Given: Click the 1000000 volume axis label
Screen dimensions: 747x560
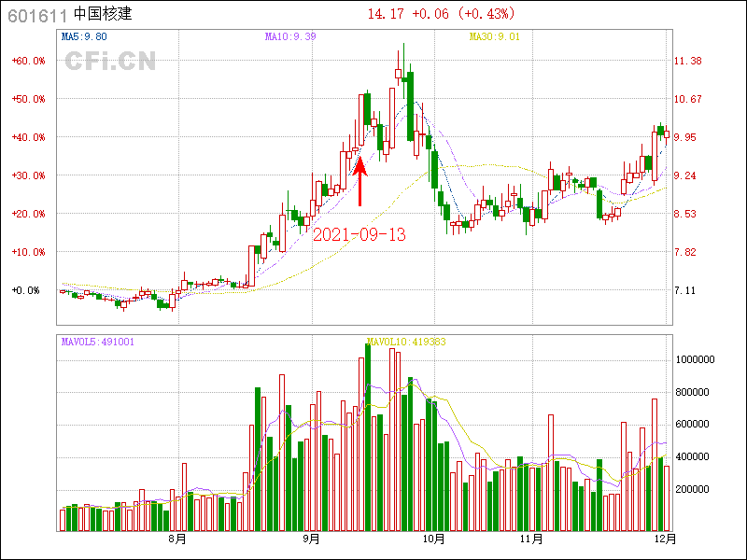Looking at the screenshot, I should point(696,359).
